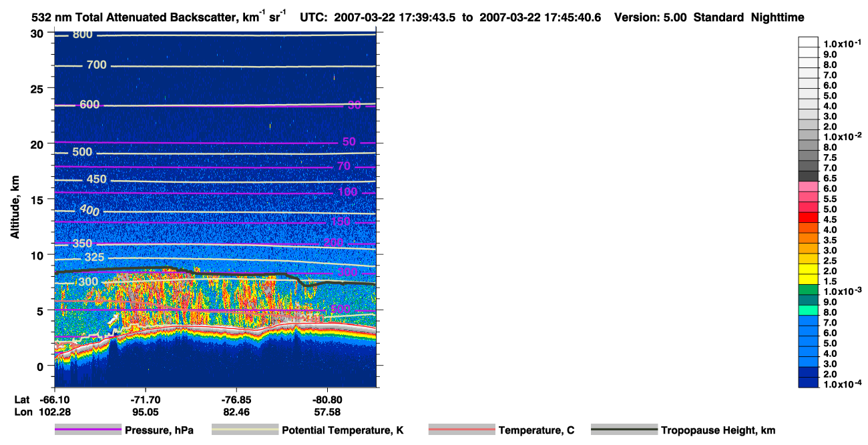Click the 25 km altitude tick label

(x=37, y=89)
